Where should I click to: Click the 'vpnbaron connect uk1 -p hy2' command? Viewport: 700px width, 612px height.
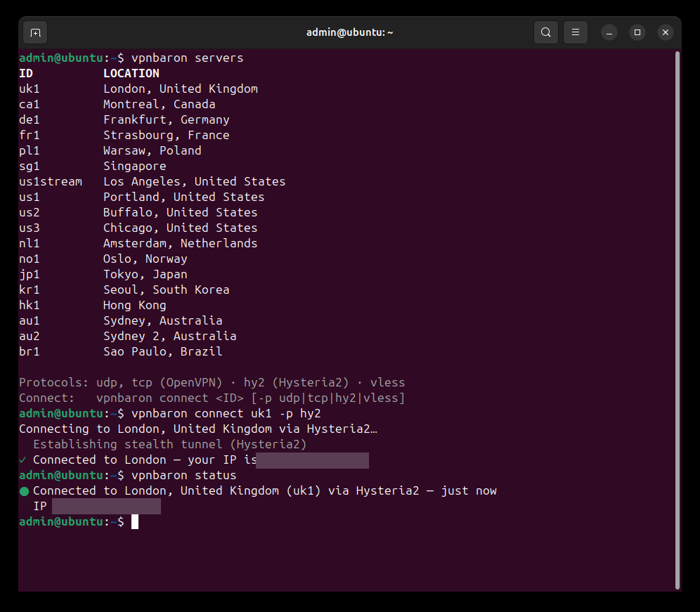226,413
